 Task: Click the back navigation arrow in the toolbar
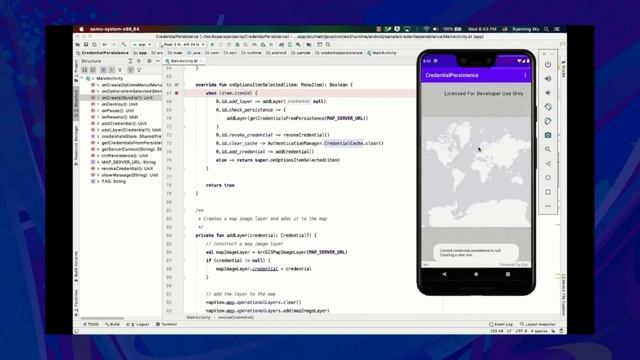105,44
